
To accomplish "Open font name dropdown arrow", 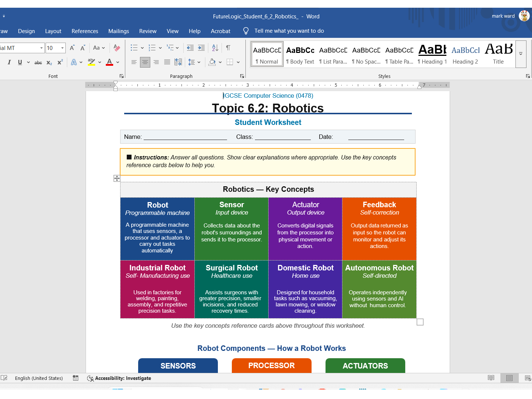I will (41, 48).
